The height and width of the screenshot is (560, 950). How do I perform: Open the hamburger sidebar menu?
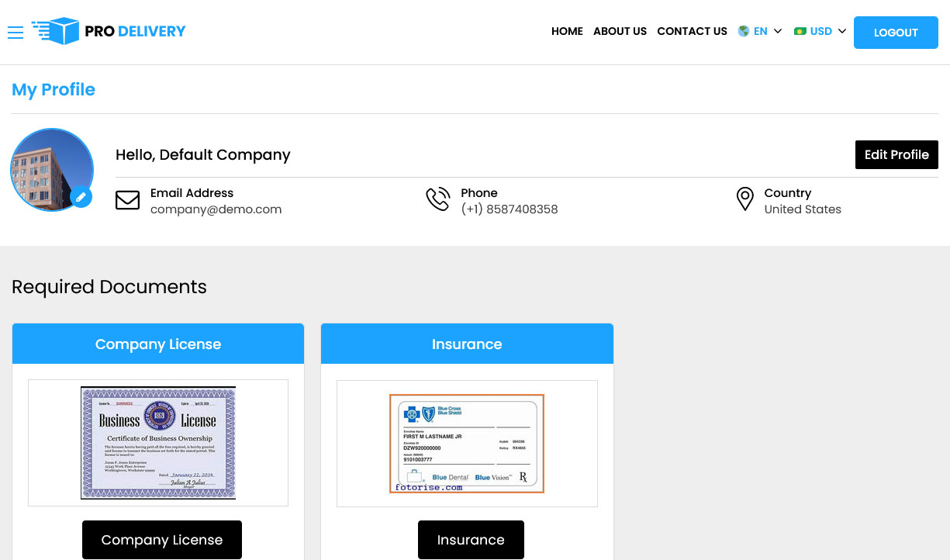point(16,32)
